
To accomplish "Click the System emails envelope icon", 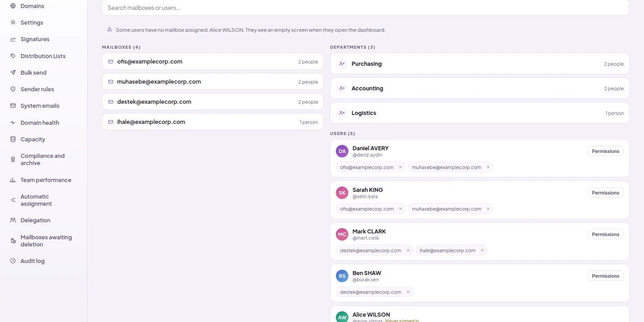I will pyautogui.click(x=13, y=106).
